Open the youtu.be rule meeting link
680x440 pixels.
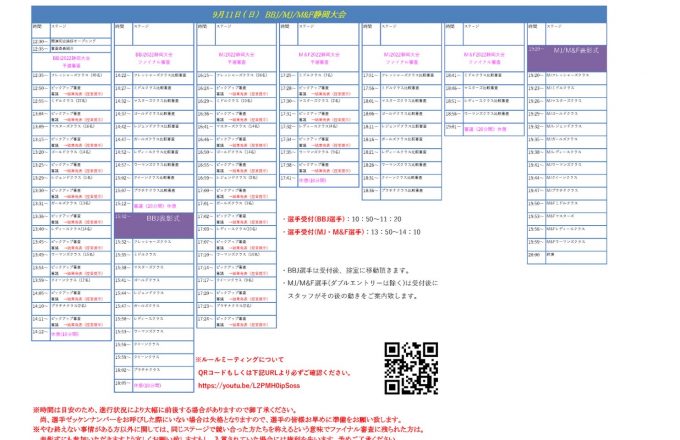238,384
